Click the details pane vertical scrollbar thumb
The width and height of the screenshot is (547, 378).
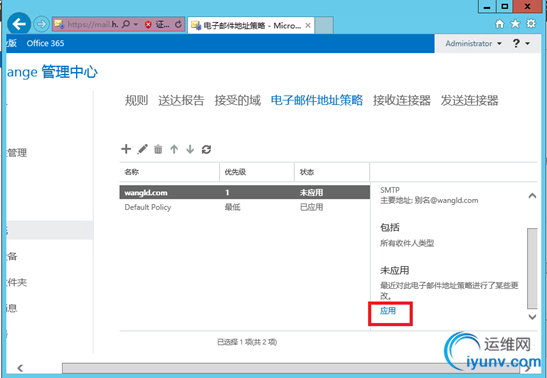coord(532,268)
